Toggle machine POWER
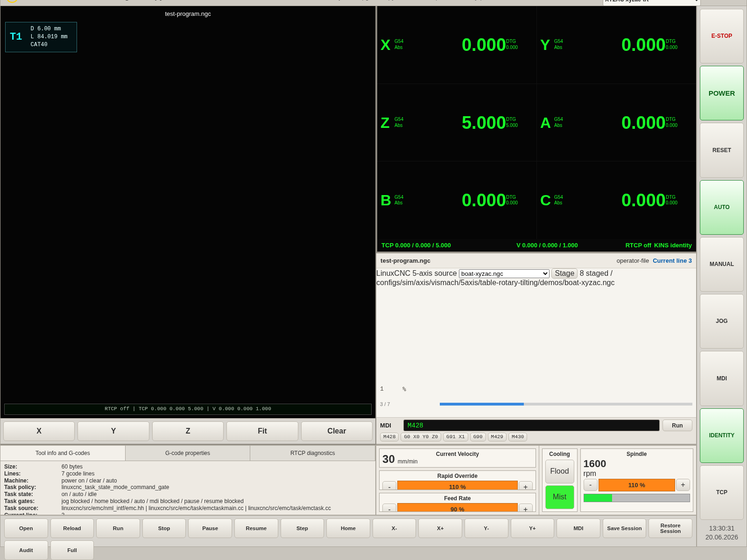The image size is (747, 560). [721, 93]
